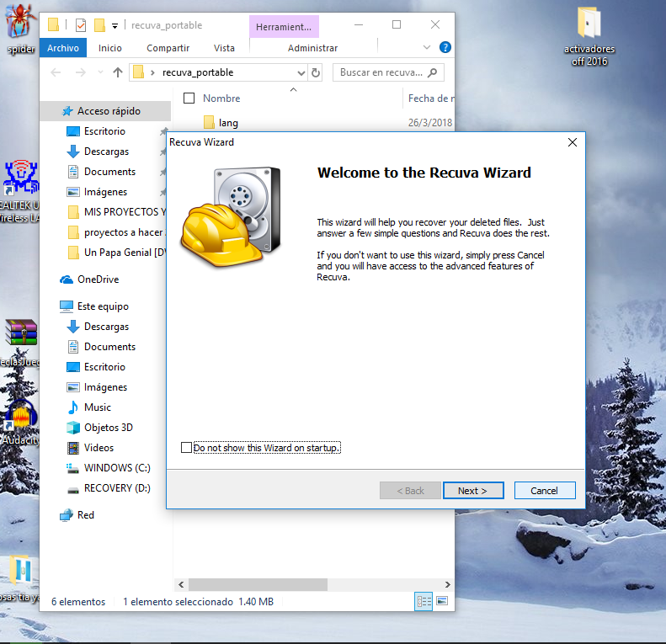Close the Recuva Wizard dialog
Image resolution: width=666 pixels, height=644 pixels.
(x=573, y=142)
